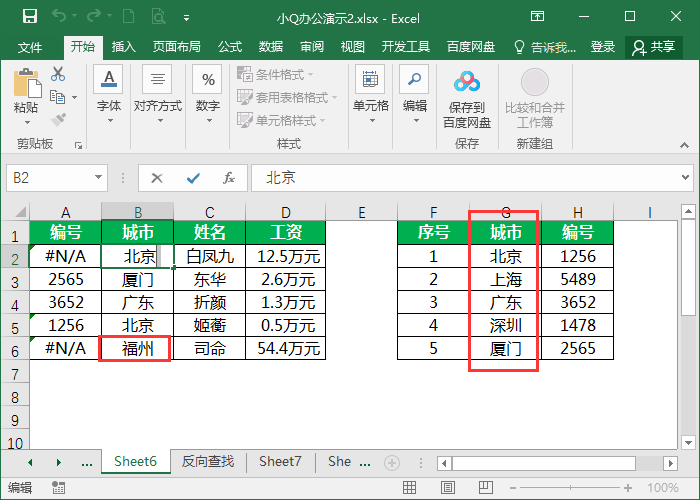Click the Select All corner triangle
The image size is (700, 500).
click(x=20, y=211)
